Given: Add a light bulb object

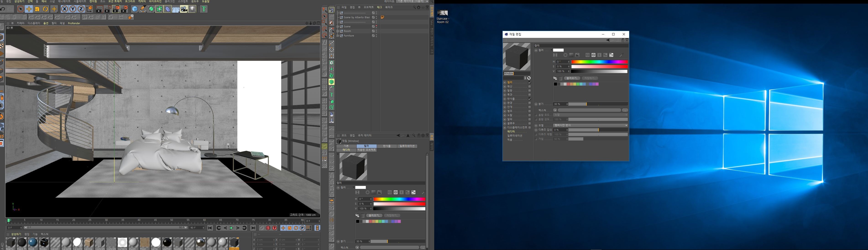Looking at the screenshot, I should coord(192,9).
